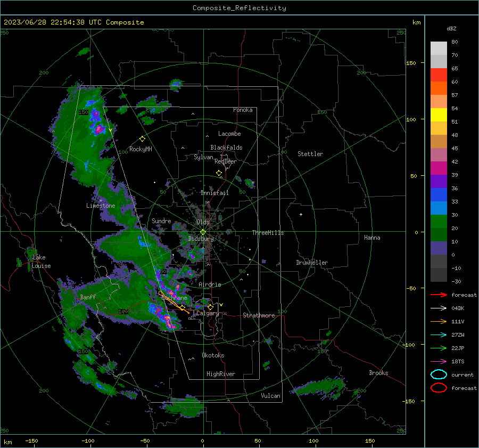Click the word current in legend

click(x=463, y=374)
